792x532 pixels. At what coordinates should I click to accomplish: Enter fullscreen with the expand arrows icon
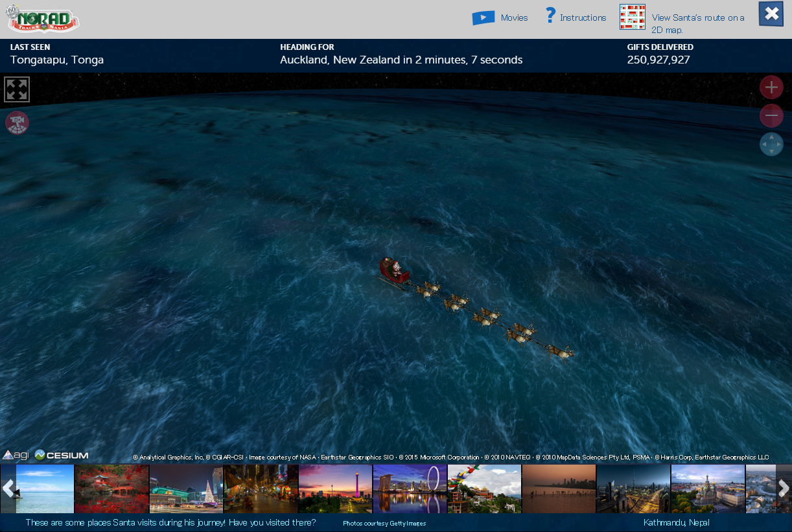(x=17, y=89)
